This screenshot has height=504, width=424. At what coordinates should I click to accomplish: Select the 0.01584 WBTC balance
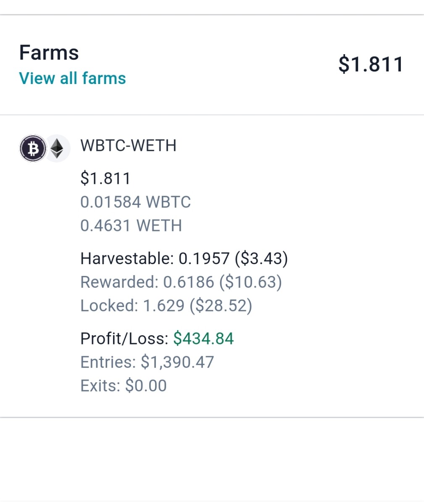(135, 202)
